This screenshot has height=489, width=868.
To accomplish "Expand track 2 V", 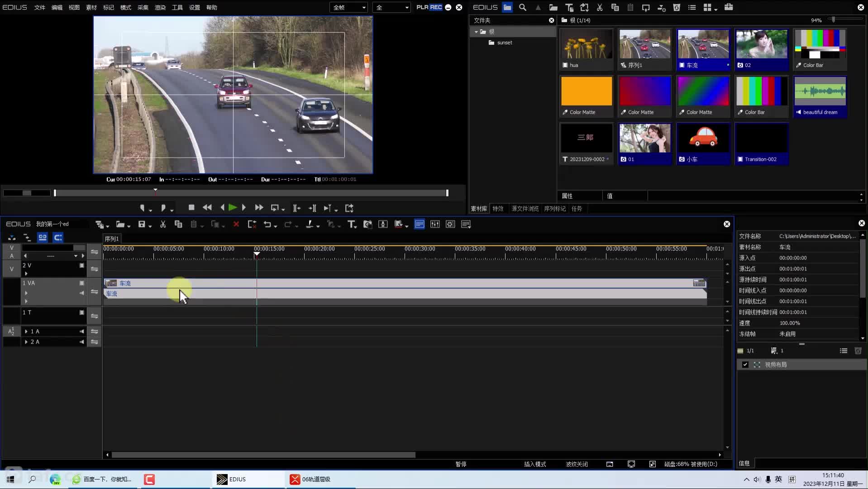I will [x=26, y=273].
